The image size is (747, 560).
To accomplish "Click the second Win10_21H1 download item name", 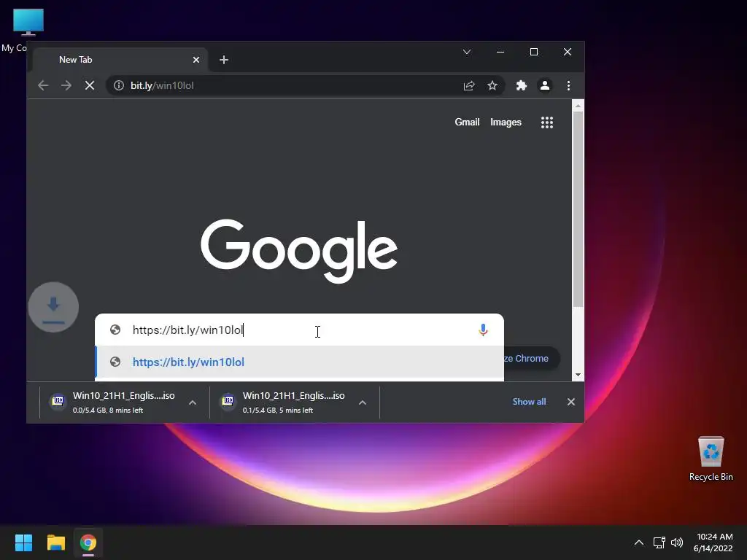I will [x=293, y=396].
